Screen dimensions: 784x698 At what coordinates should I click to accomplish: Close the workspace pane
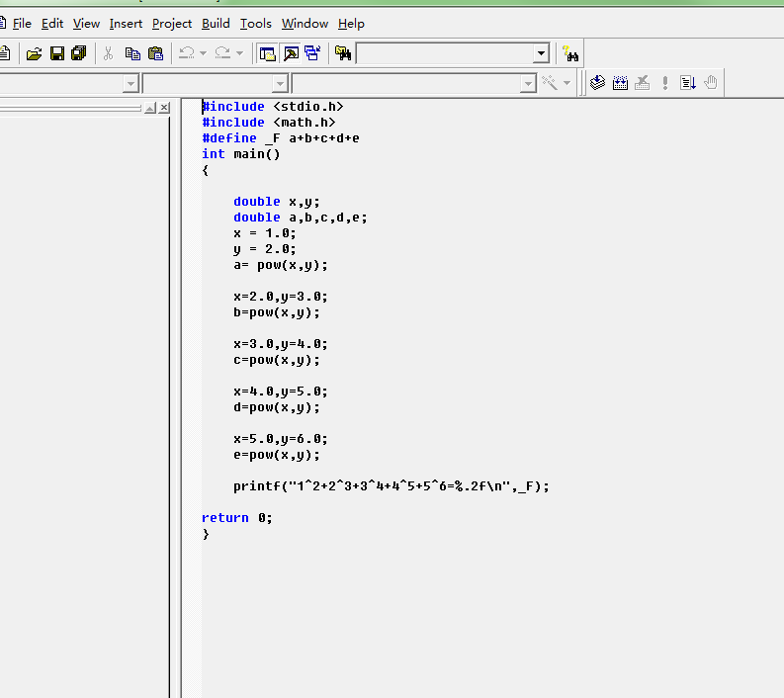pyautogui.click(x=164, y=108)
